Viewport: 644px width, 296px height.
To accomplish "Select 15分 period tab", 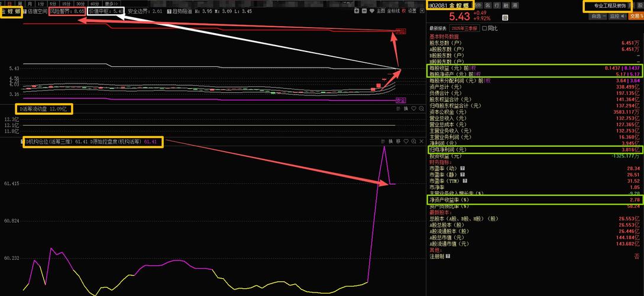I will [66, 4].
